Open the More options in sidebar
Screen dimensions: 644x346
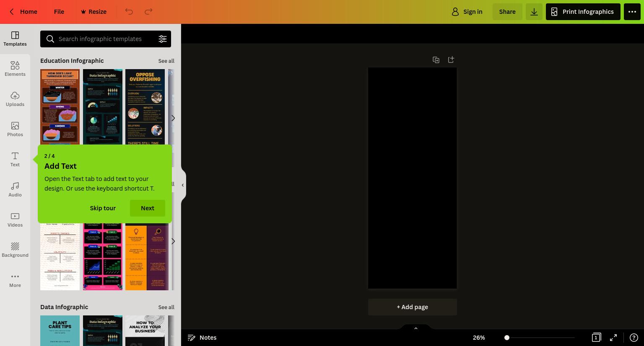tap(15, 280)
